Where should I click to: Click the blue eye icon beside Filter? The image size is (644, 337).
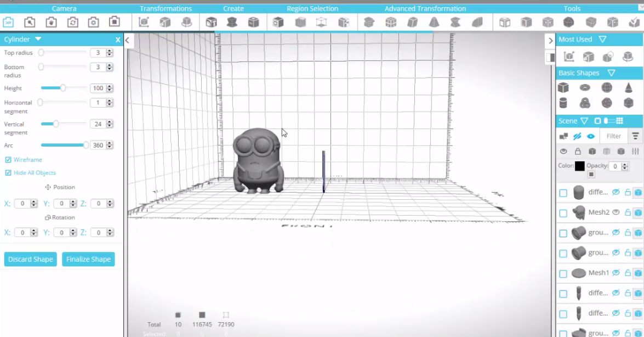pyautogui.click(x=591, y=136)
